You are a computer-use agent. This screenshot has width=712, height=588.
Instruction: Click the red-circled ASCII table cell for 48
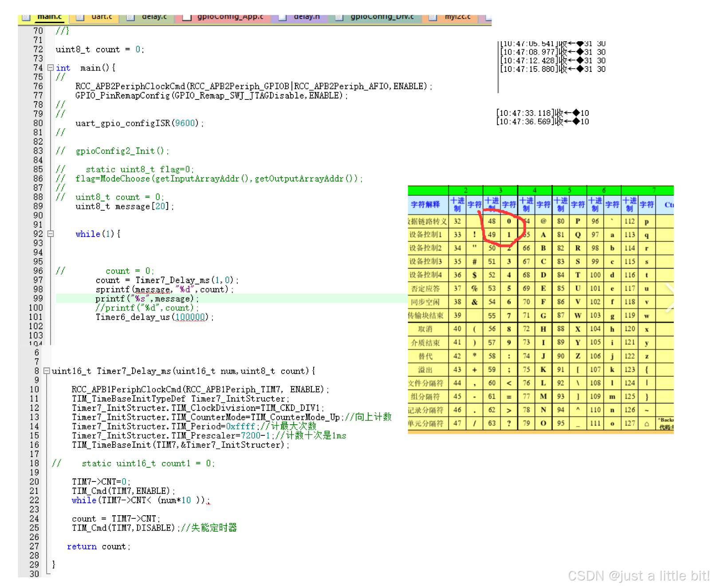492,221
